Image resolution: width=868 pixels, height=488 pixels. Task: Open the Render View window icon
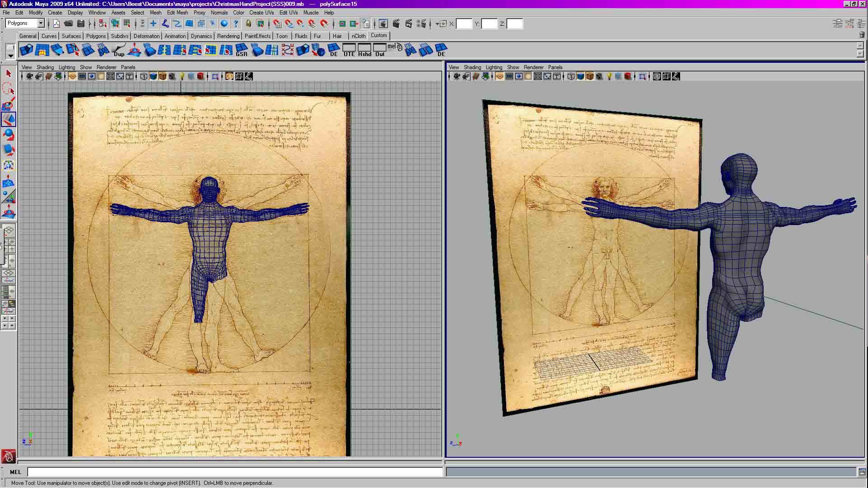click(383, 23)
